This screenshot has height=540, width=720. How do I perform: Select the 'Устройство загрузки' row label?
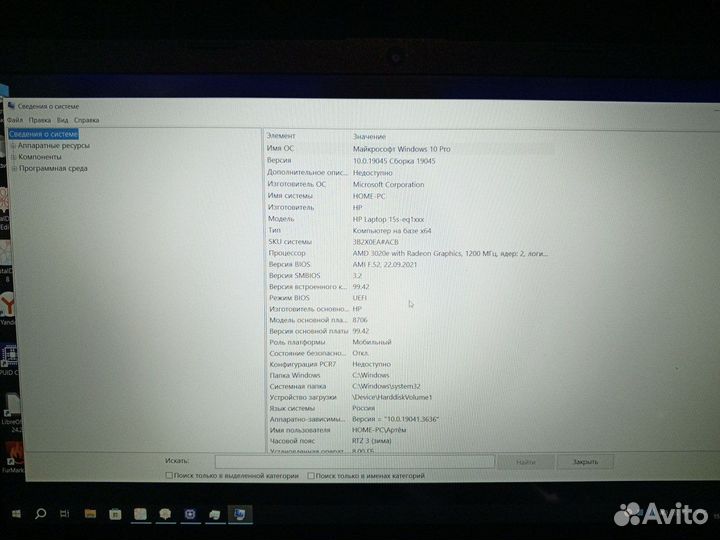click(x=303, y=397)
